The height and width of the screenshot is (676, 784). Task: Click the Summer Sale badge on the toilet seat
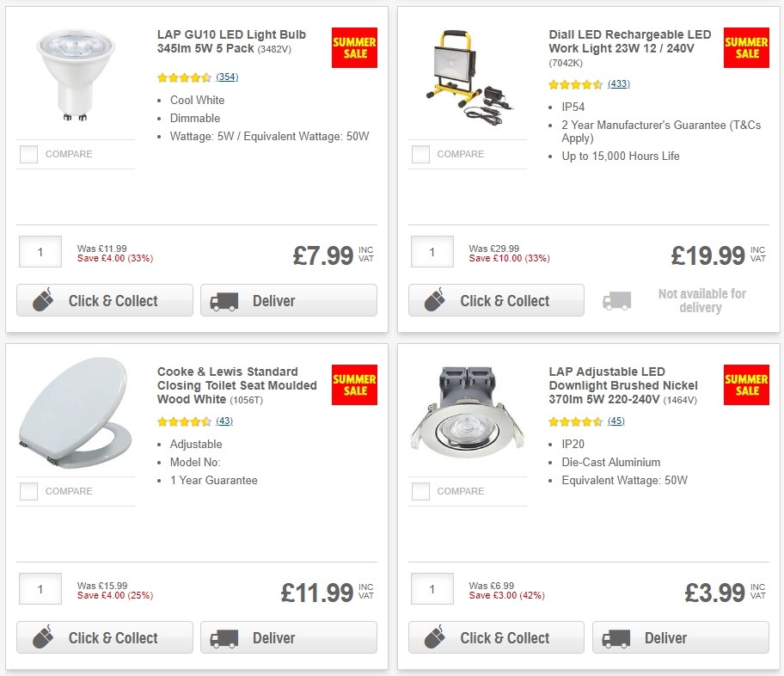(x=354, y=385)
